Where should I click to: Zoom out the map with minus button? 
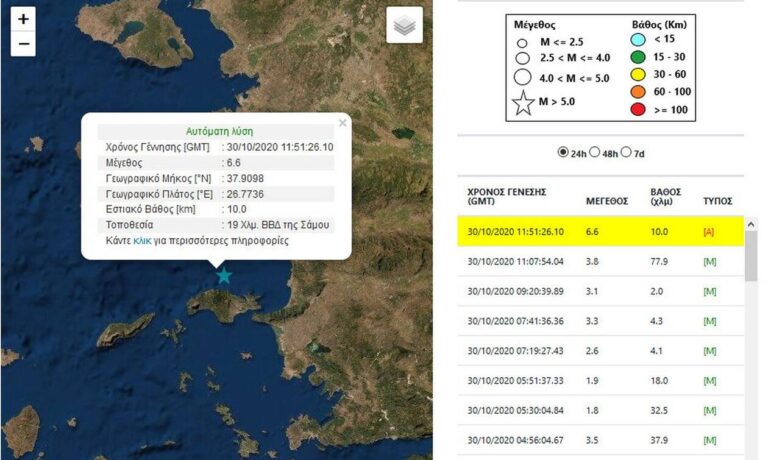tap(23, 44)
